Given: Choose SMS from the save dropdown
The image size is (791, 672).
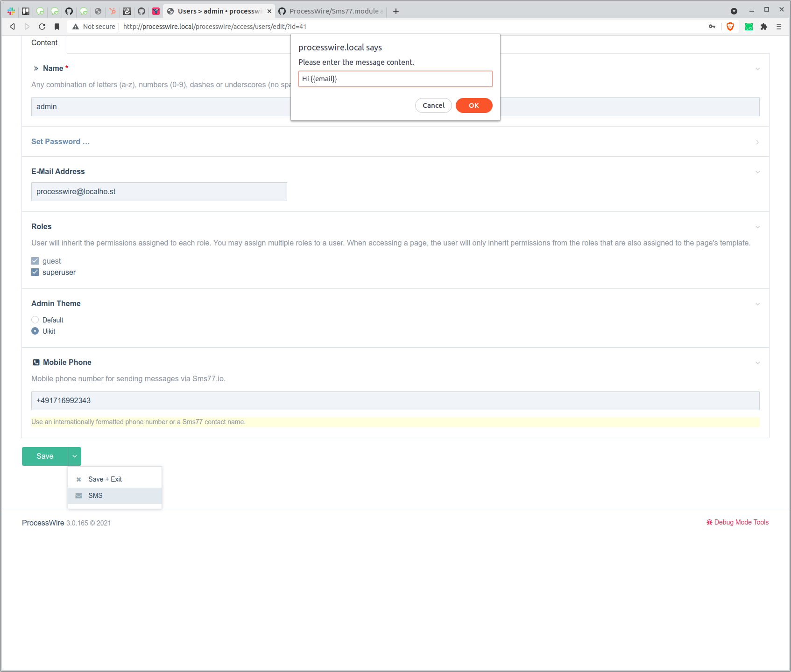Looking at the screenshot, I should 115,496.
